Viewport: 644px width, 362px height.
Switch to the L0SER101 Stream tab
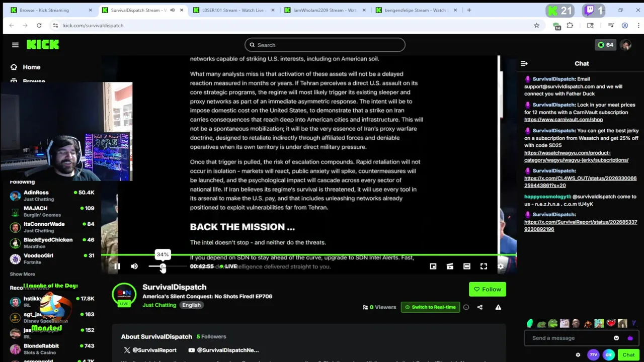click(x=233, y=10)
